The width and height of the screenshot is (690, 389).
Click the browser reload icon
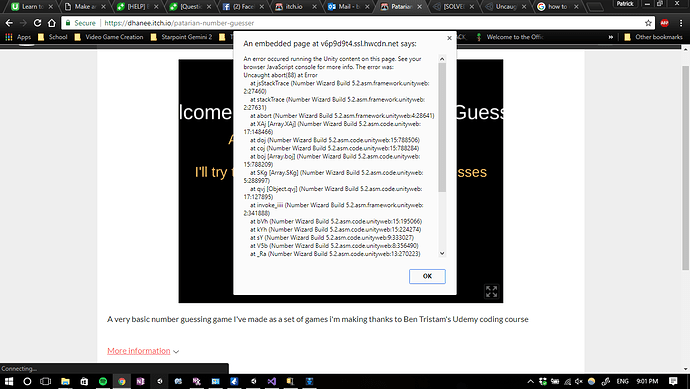point(37,23)
